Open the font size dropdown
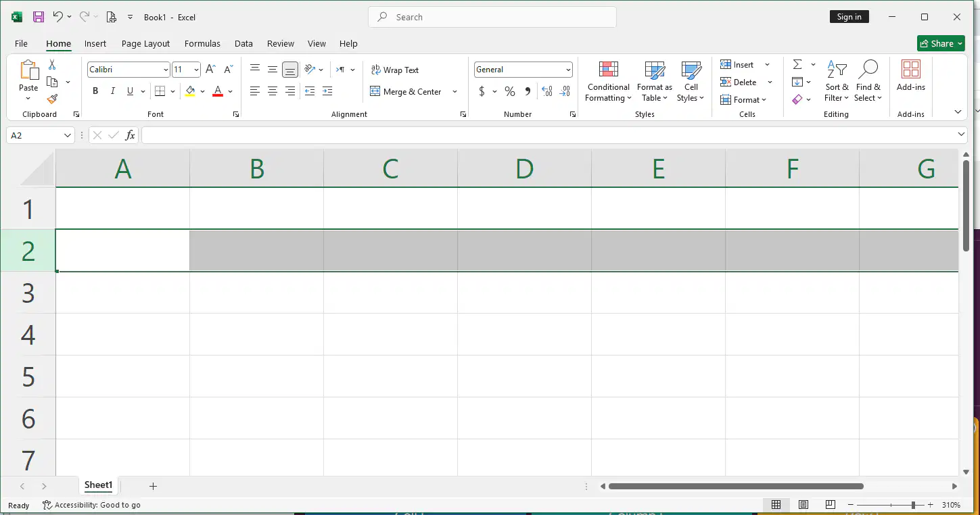 click(x=196, y=70)
